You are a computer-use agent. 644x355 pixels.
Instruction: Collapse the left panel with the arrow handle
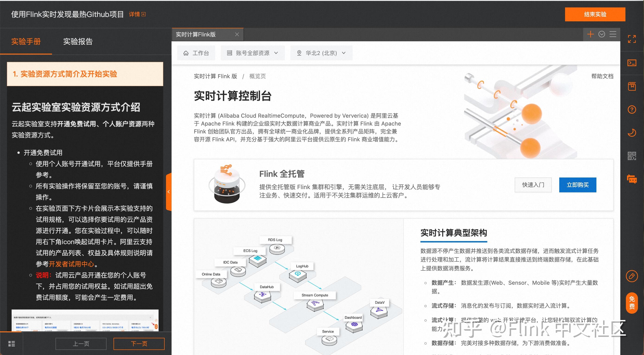[169, 192]
